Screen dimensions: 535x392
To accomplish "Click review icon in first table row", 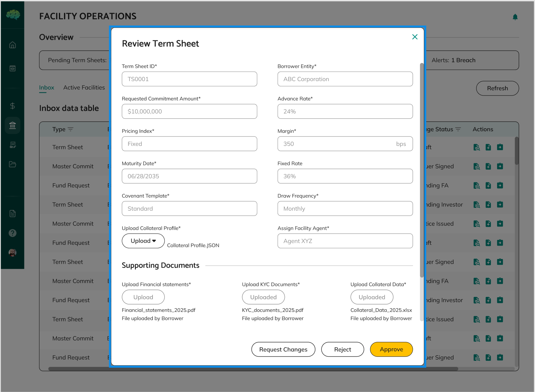I will [476, 147].
